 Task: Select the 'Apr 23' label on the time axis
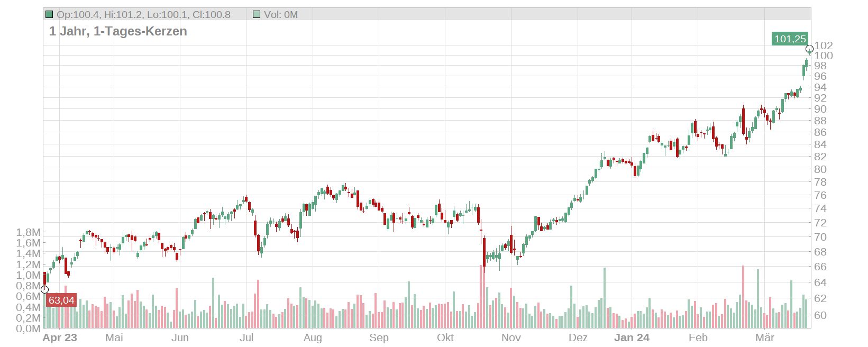click(60, 338)
